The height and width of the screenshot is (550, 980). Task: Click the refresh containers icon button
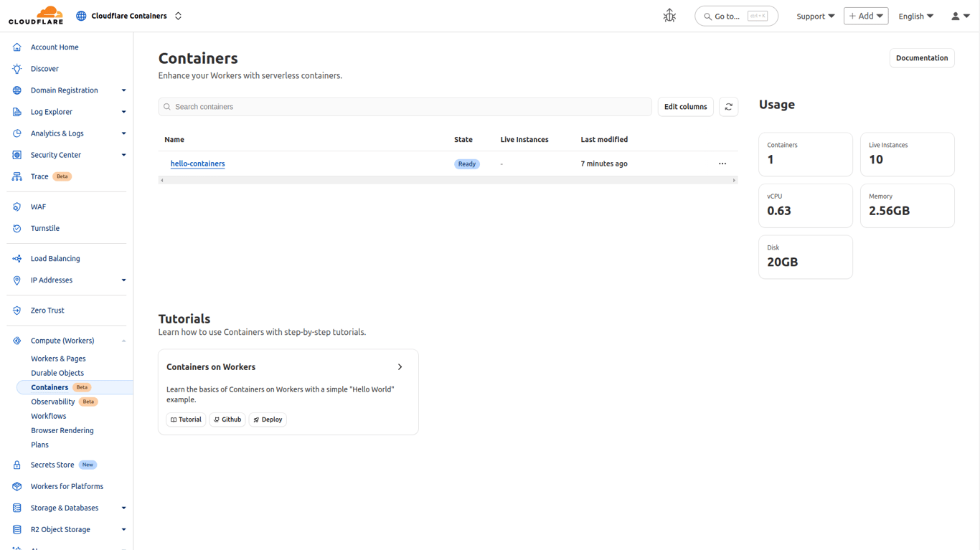click(728, 107)
